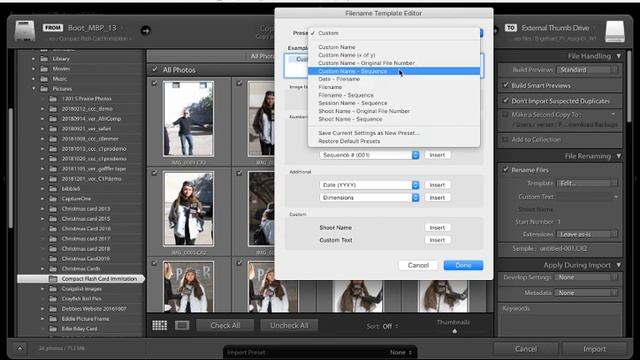
Task: Click the Check All button
Action: (225, 325)
